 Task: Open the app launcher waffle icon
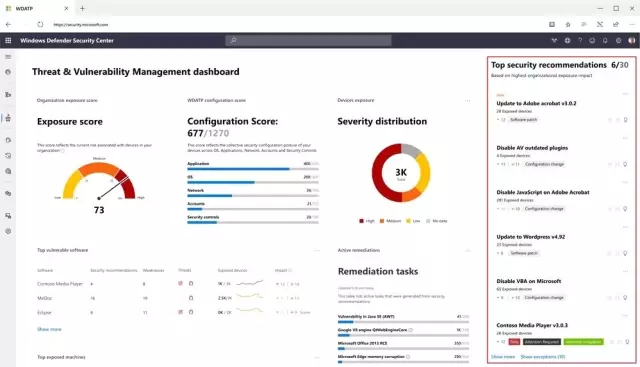tap(8, 40)
